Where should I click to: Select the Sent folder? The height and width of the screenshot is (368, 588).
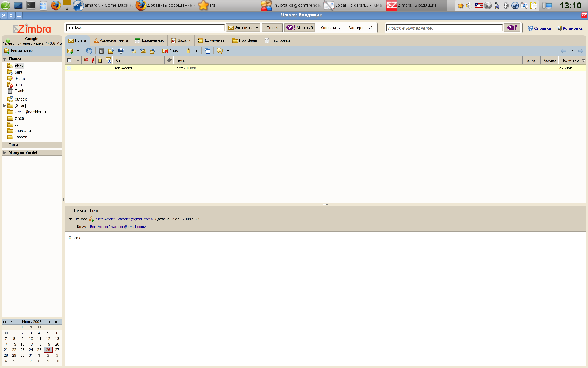[x=15, y=72]
